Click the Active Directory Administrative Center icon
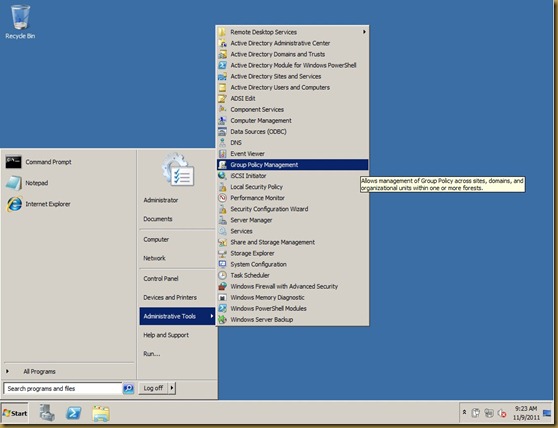The image size is (558, 428). click(x=222, y=43)
